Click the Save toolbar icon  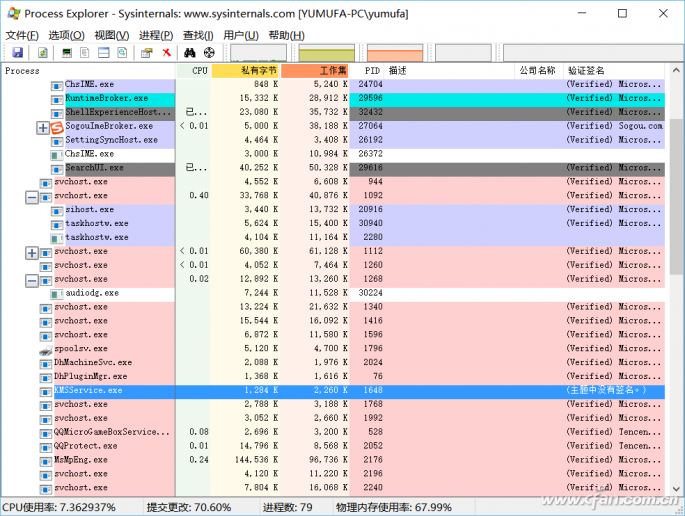17,53
